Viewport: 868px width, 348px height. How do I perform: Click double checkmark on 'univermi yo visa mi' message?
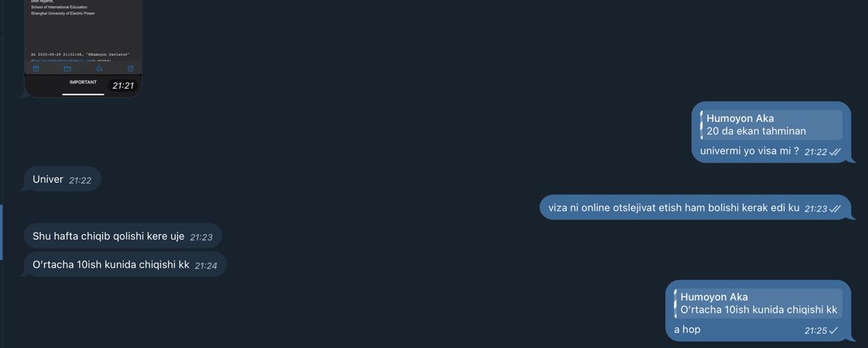coord(835,152)
